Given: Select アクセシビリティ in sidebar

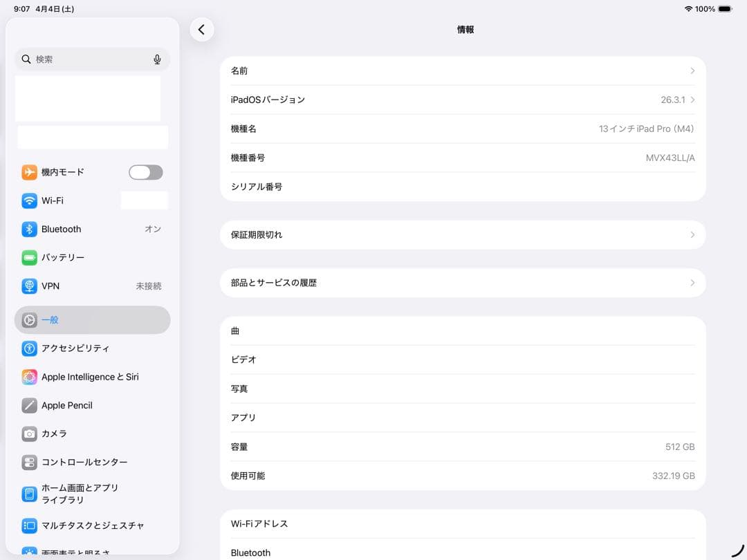Looking at the screenshot, I should point(93,348).
